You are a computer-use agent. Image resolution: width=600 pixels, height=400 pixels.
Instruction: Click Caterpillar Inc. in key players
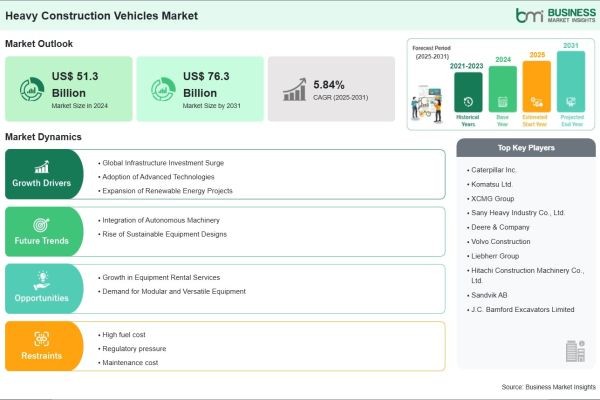pos(494,170)
